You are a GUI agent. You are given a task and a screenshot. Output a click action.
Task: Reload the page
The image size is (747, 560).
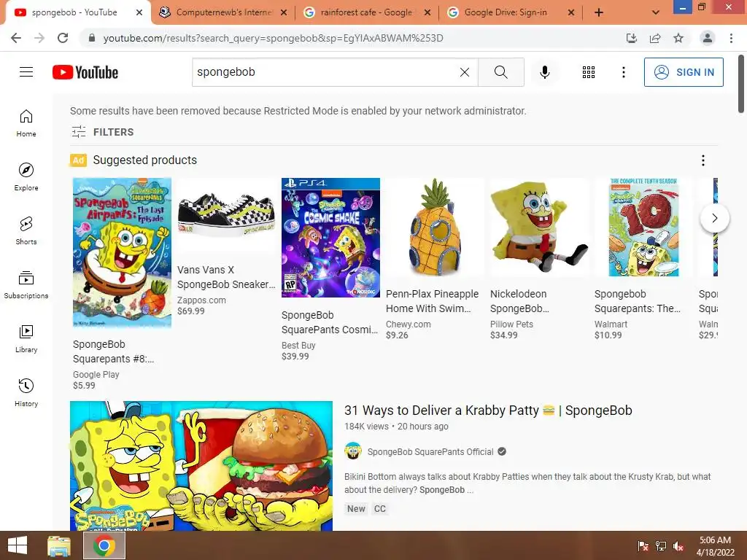click(x=63, y=38)
